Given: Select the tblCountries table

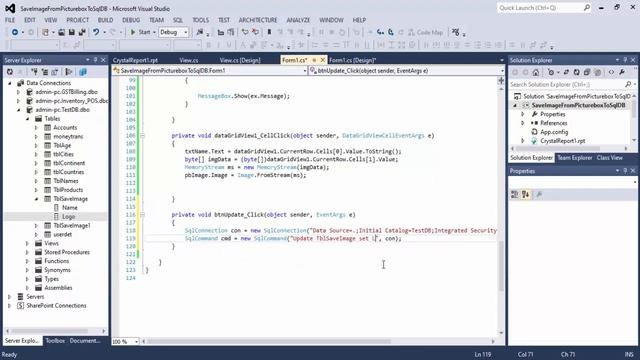Looking at the screenshot, I should pos(69,172).
